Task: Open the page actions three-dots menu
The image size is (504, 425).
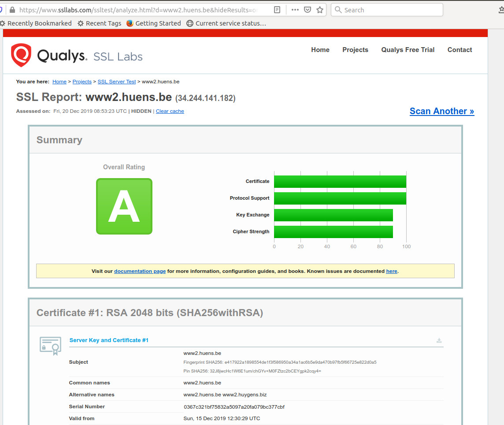Action: 295,10
